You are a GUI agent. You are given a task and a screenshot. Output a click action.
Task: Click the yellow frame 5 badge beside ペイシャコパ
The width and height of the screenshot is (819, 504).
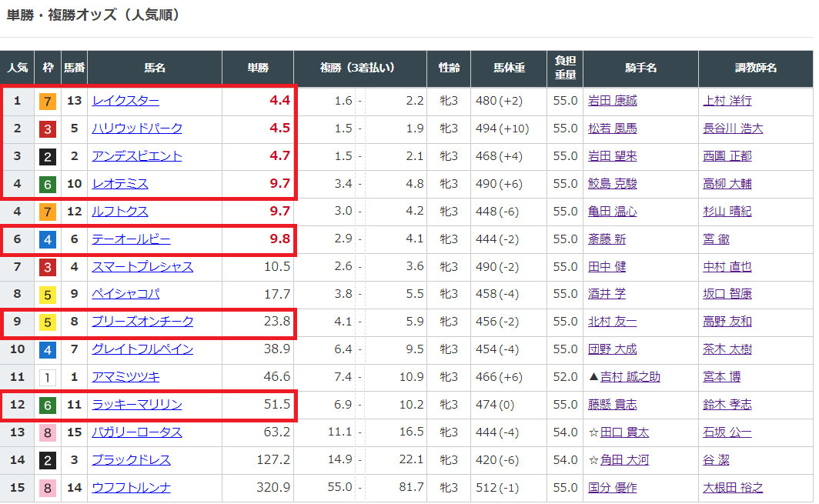click(x=47, y=294)
